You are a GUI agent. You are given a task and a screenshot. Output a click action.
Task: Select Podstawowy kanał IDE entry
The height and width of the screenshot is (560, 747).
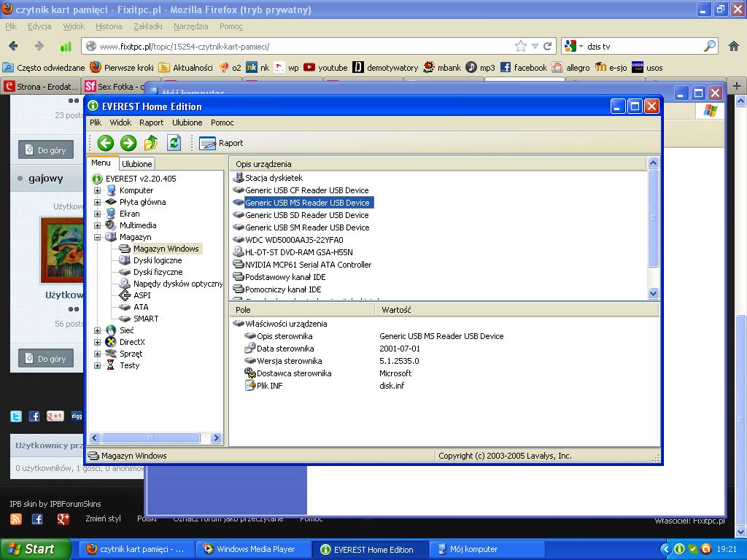(285, 277)
